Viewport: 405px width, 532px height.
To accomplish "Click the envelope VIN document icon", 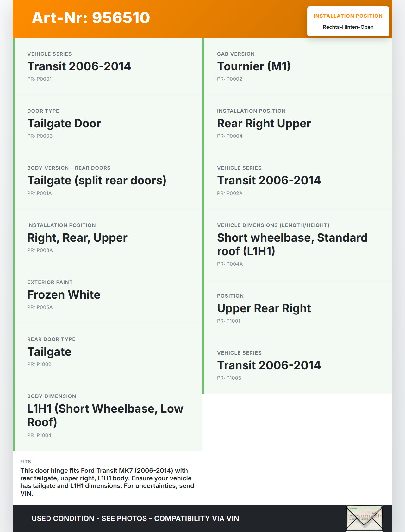I will pyautogui.click(x=364, y=518).
